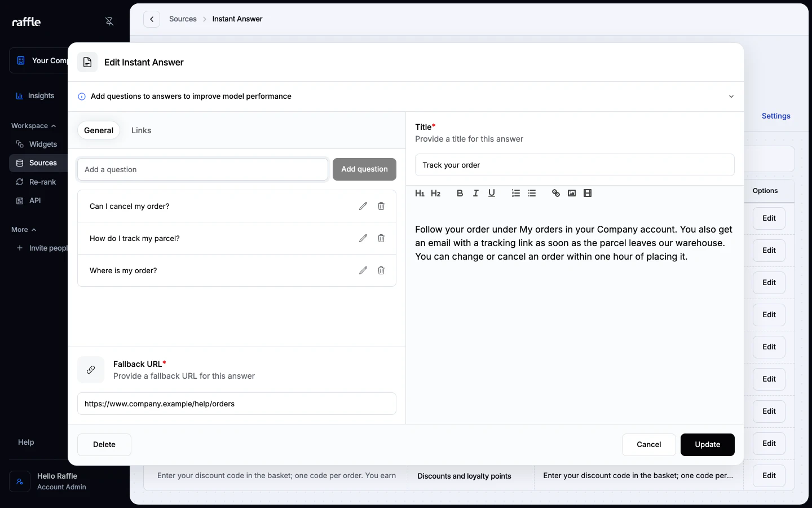Delete the 'Where is my order?' question

(381, 270)
